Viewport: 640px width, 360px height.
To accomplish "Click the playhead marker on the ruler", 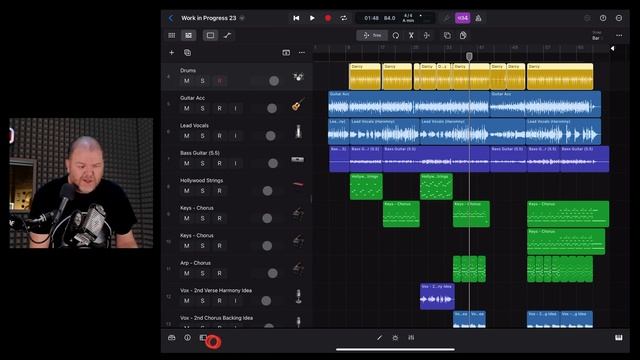I will click(469, 56).
